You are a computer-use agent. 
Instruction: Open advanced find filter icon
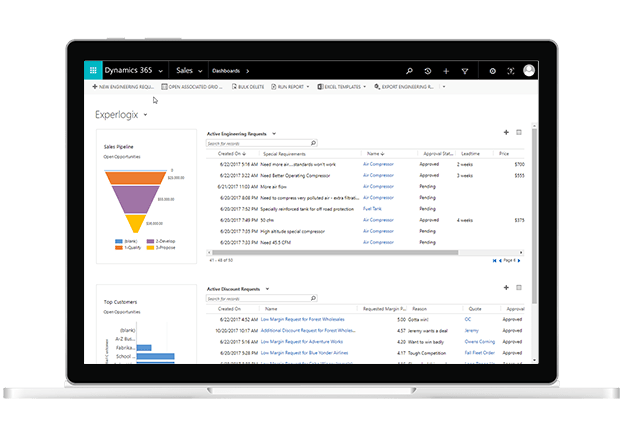point(464,71)
